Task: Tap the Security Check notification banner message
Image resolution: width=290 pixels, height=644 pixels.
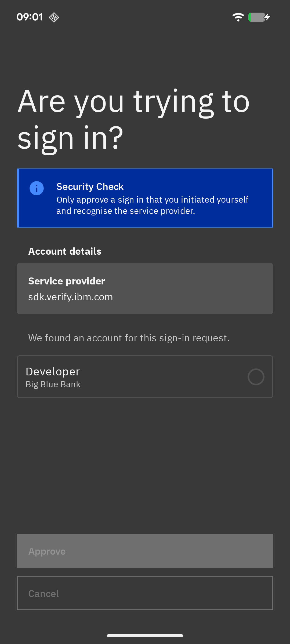Action: click(152, 205)
